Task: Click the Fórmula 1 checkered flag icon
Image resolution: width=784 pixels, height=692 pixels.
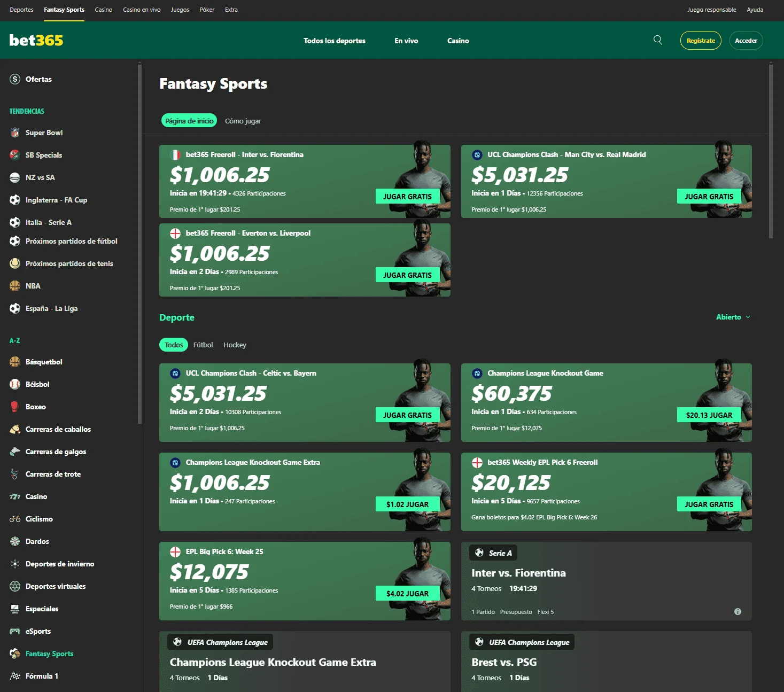Action: click(15, 676)
